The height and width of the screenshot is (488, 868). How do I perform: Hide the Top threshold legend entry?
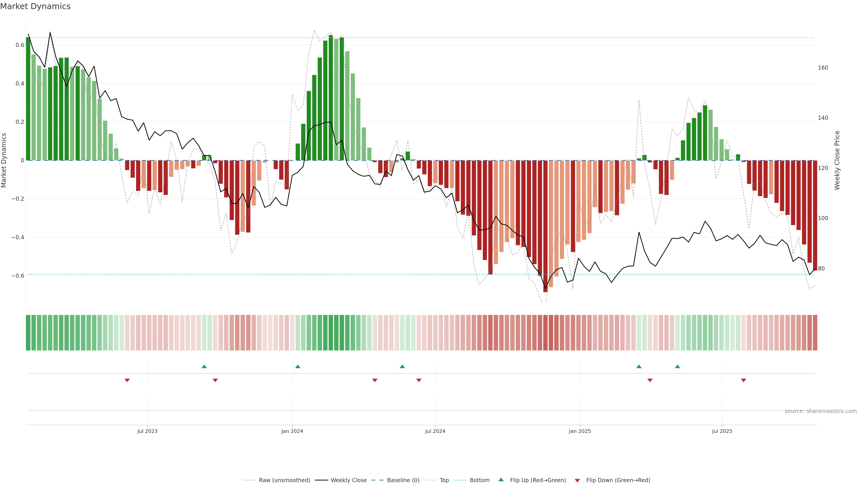(x=444, y=480)
